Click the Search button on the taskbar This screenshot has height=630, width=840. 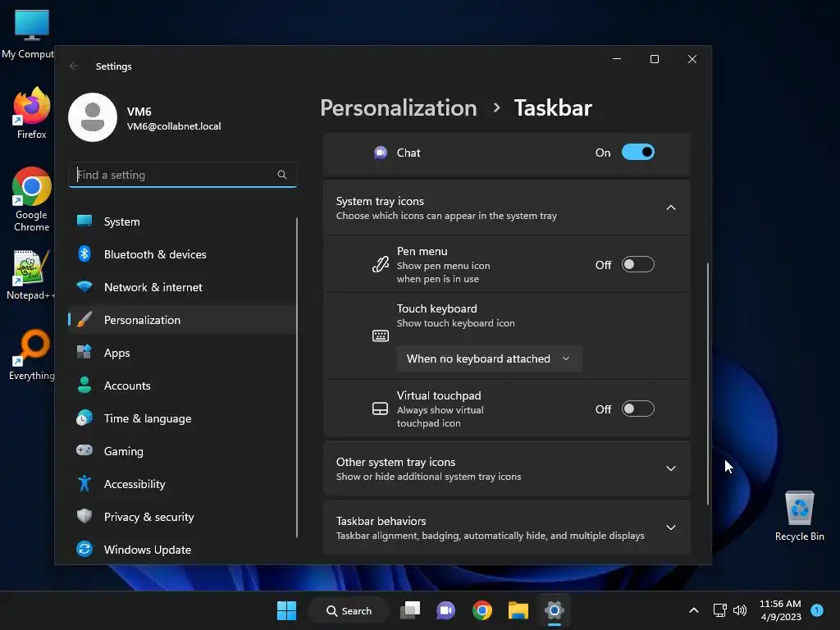point(349,610)
